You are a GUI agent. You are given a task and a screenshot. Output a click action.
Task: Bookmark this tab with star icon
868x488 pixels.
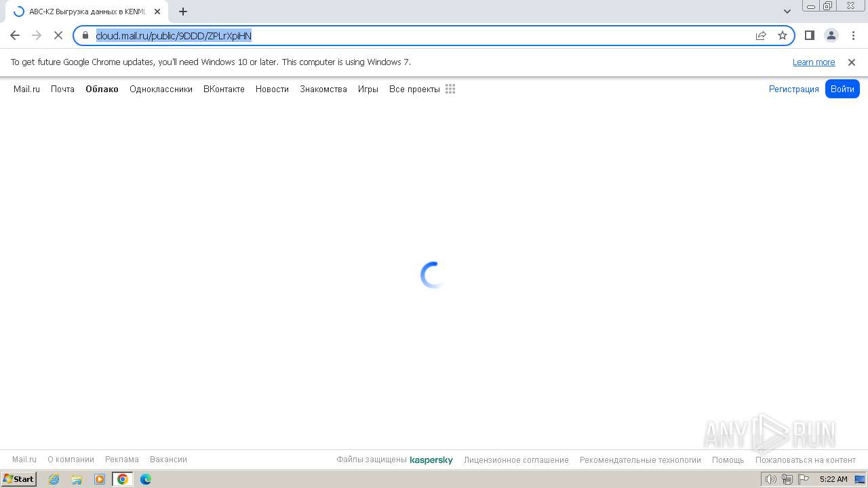tap(783, 35)
